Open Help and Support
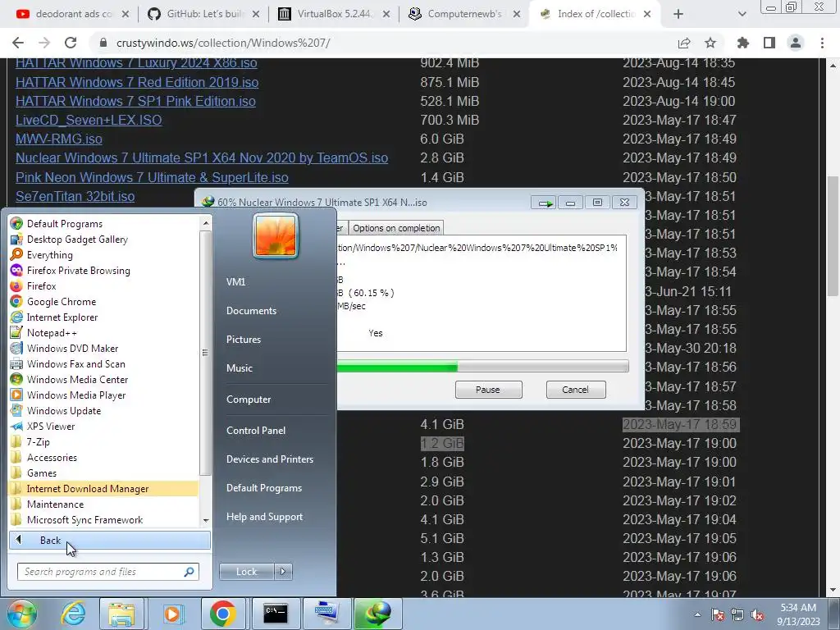The height and width of the screenshot is (630, 840). (x=264, y=517)
